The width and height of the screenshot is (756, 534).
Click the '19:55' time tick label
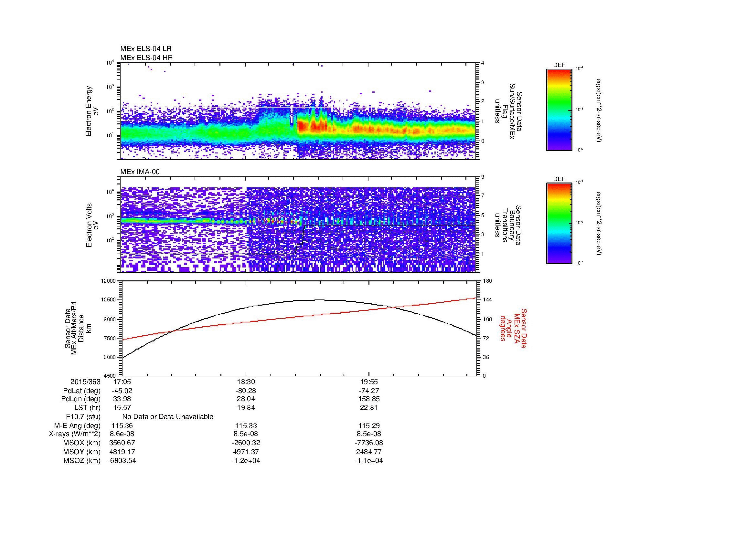369,382
